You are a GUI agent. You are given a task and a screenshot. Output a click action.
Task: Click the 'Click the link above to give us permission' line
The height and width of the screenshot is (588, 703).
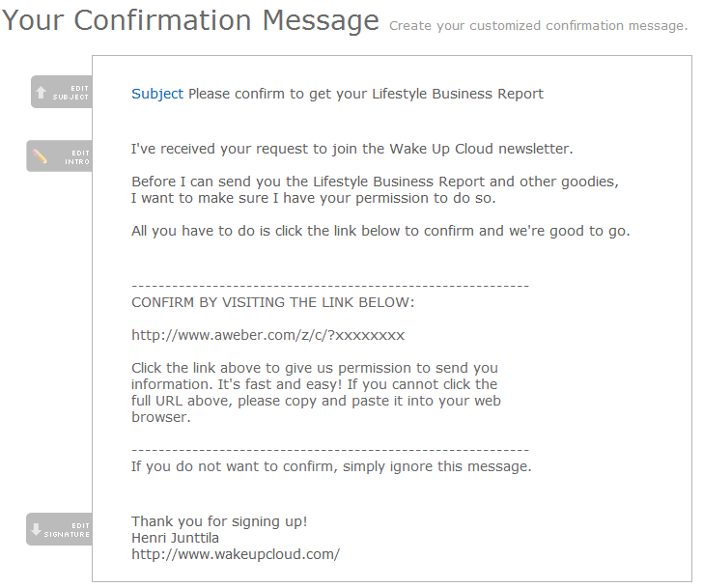tap(315, 368)
